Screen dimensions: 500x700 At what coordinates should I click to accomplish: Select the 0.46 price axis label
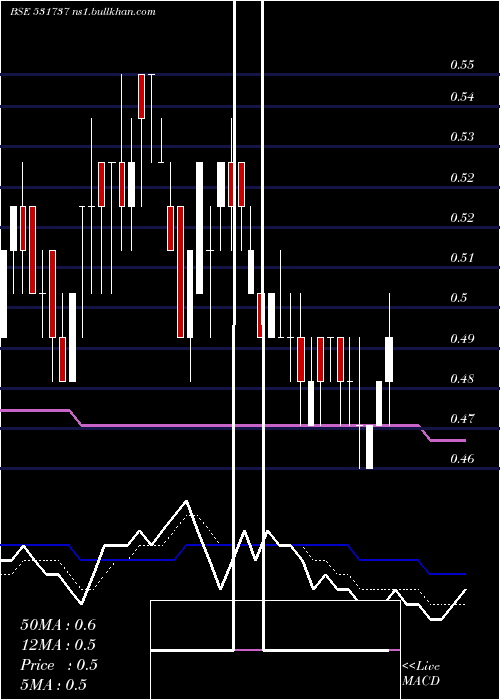pos(462,458)
